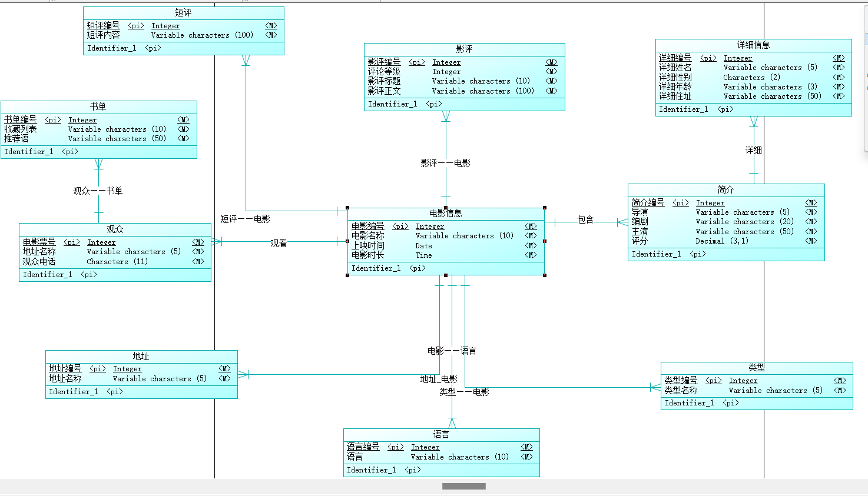This screenshot has width=868, height=496.
Task: Select the 地址 entity title
Action: coord(141,356)
